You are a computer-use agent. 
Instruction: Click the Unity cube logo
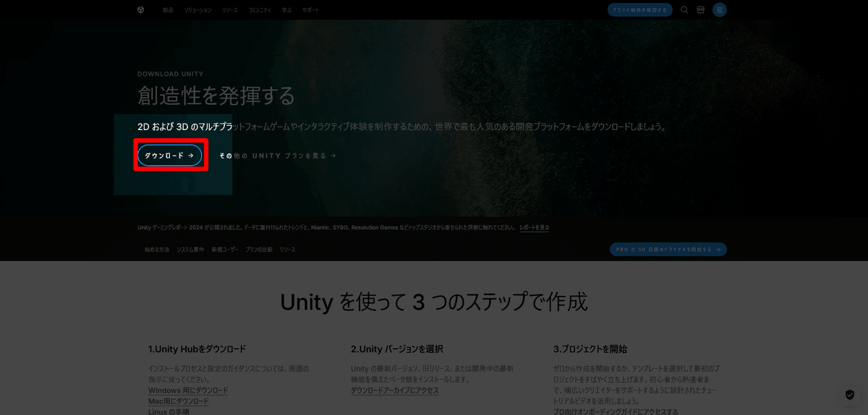tap(141, 9)
